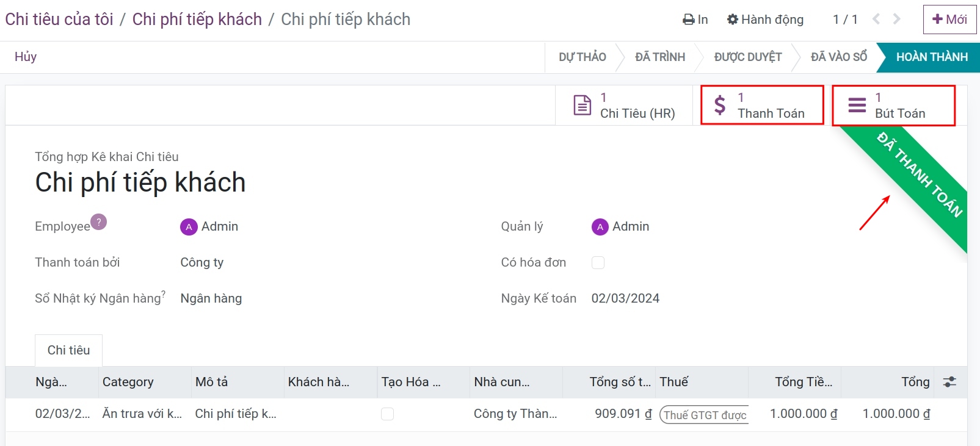
Task: Open column options adjust icon in table
Action: tap(949, 382)
